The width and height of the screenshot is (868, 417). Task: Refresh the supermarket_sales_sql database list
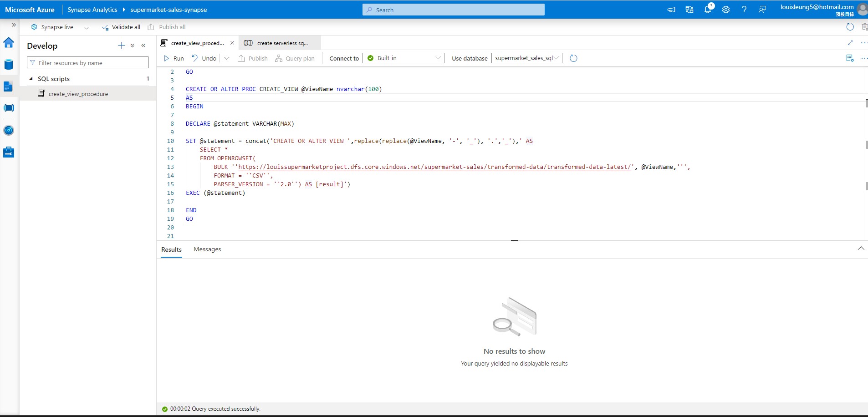(x=573, y=58)
